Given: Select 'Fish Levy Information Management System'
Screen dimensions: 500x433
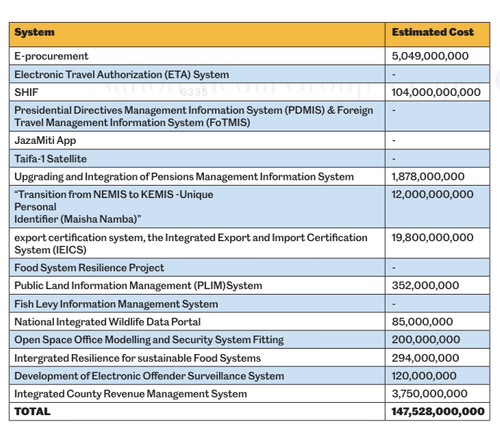Looking at the screenshot, I should click(x=116, y=304).
